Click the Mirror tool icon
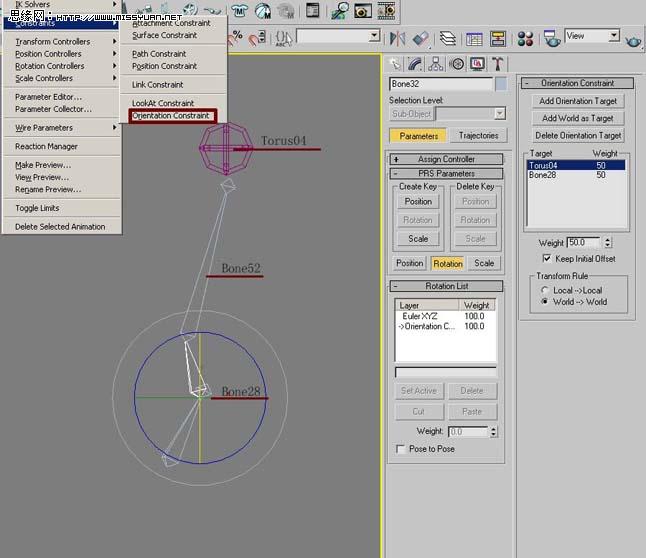646x558 pixels. click(x=398, y=39)
